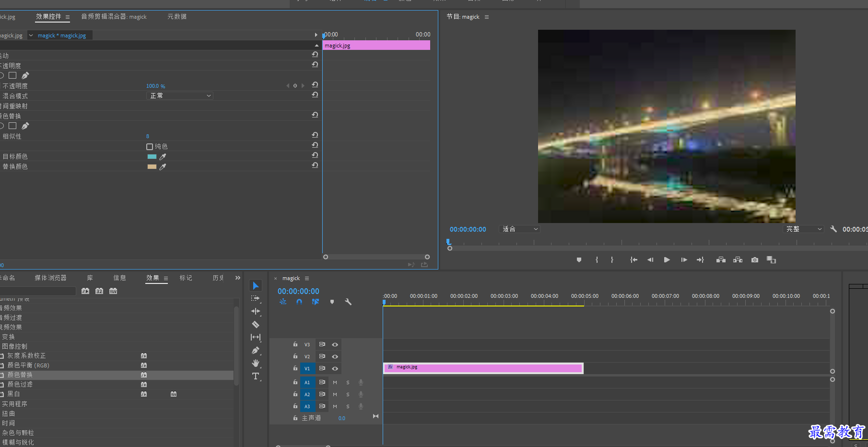Pick target color with eyedropper

163,157
